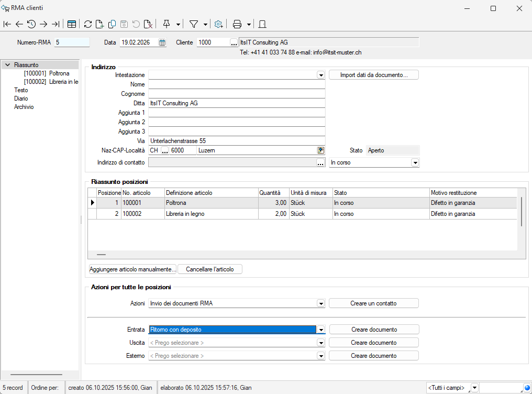Viewport: 532px width, 394px height.
Task: Click Aggiungere articolo manualmente button
Action: coord(132,269)
